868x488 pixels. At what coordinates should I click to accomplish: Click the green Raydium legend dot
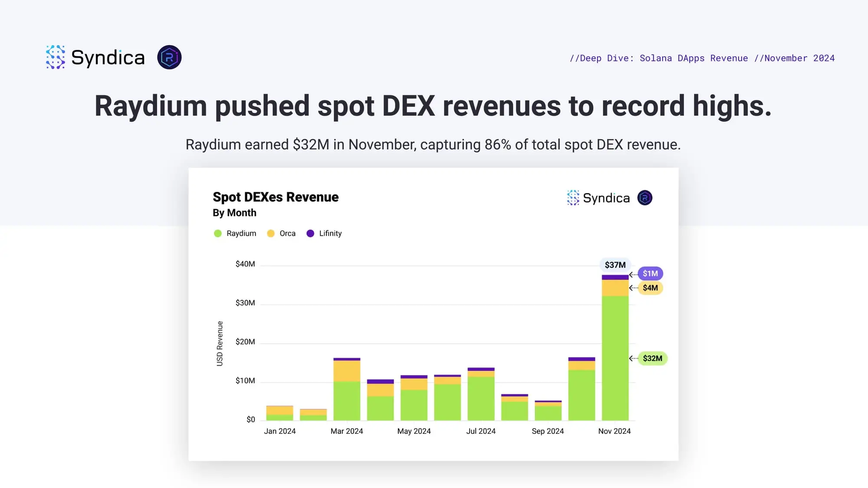218,233
